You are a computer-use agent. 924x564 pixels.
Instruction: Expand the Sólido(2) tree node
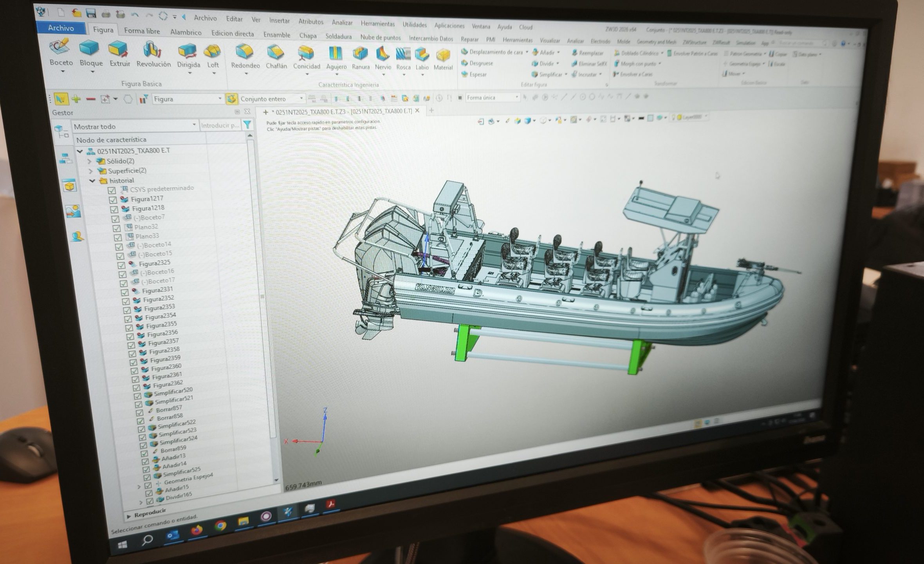tap(89, 161)
